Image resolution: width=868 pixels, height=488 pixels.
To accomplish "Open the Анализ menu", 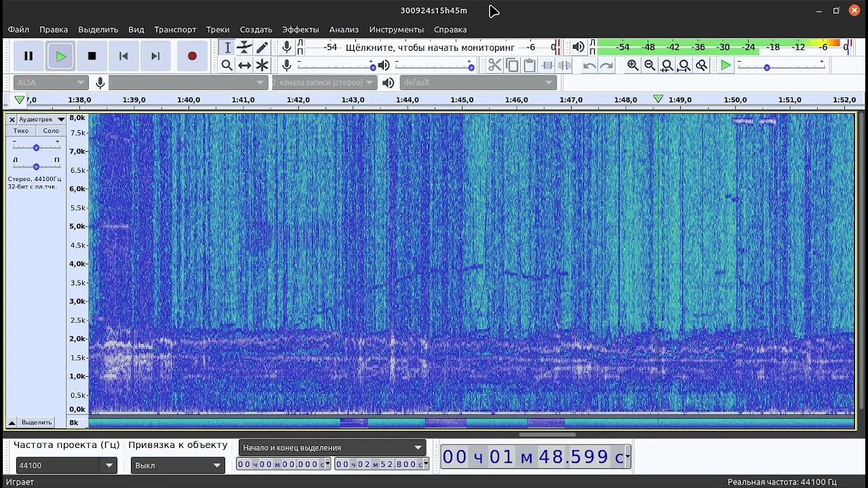I will [344, 30].
